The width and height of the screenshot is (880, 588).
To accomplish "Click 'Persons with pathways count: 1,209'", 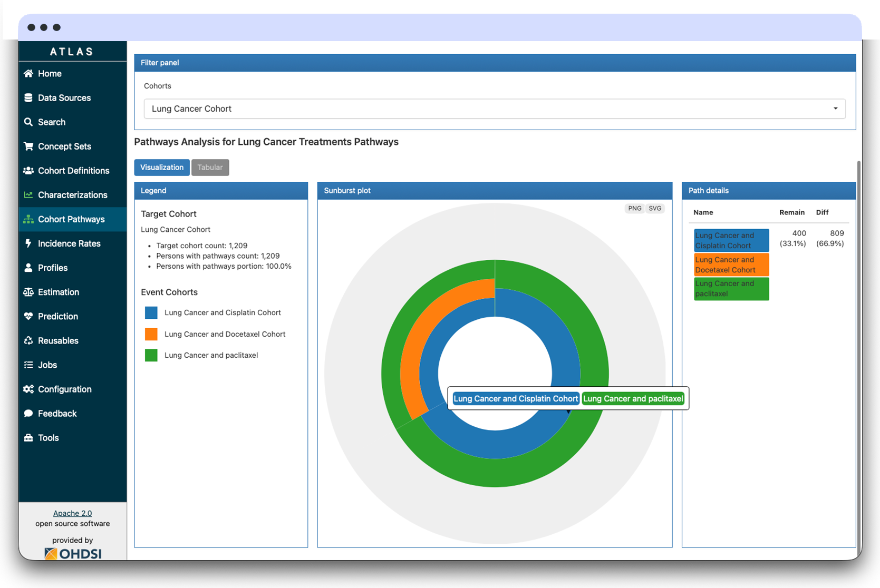I will click(x=218, y=256).
